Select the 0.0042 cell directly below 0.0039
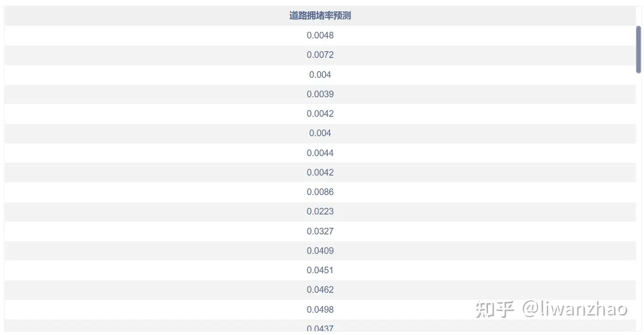This screenshot has height=335, width=644. click(x=320, y=114)
